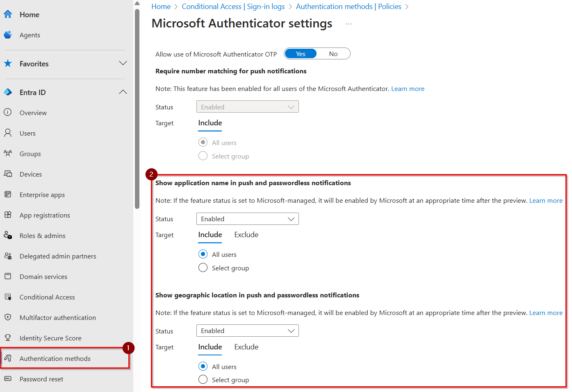The image size is (572, 392).
Task: Switch to Exclude tab for application name
Action: [246, 235]
